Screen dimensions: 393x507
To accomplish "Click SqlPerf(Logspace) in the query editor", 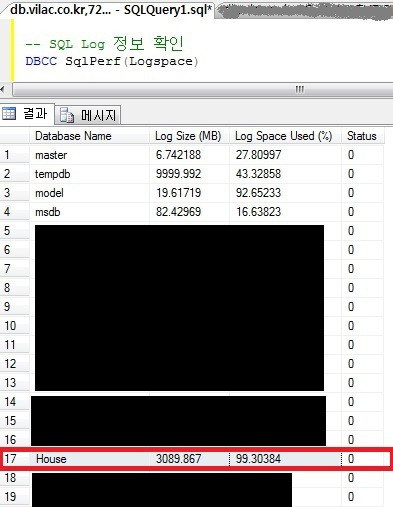I will [132, 61].
